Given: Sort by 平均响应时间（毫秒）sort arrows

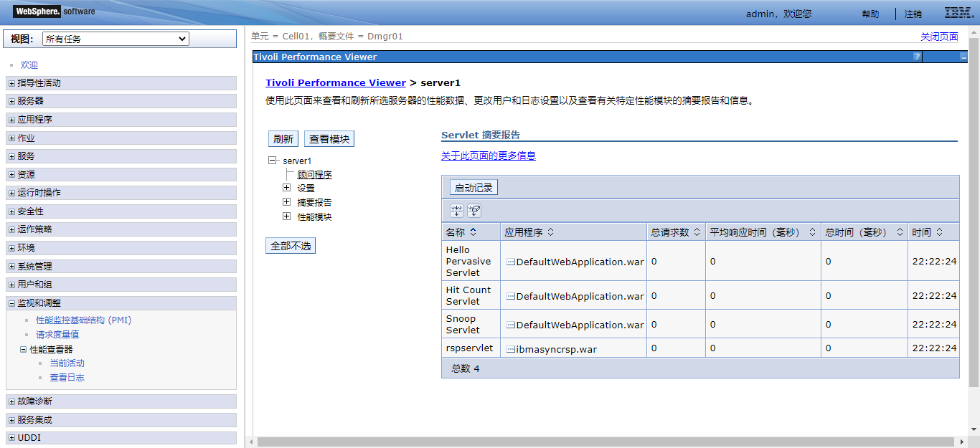Looking at the screenshot, I should click(812, 232).
